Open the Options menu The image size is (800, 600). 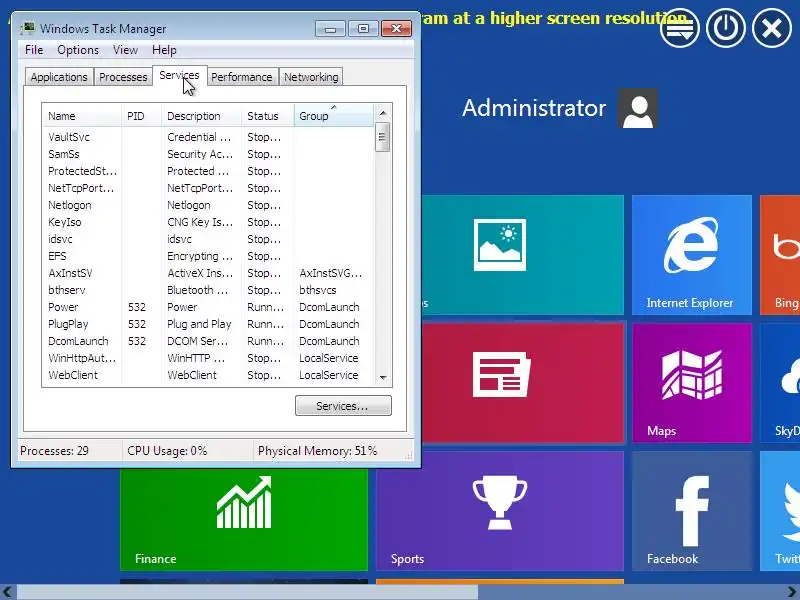pos(78,50)
